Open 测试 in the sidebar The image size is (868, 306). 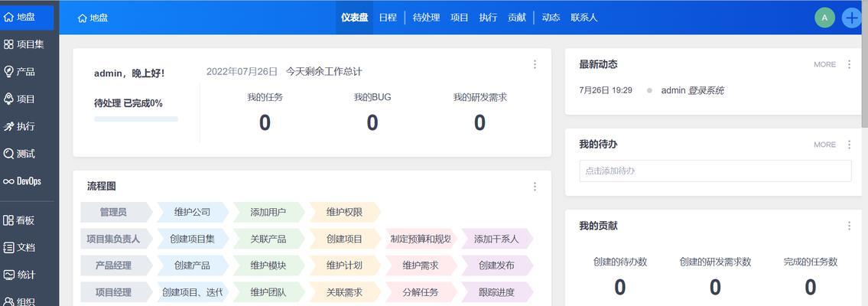click(x=20, y=153)
